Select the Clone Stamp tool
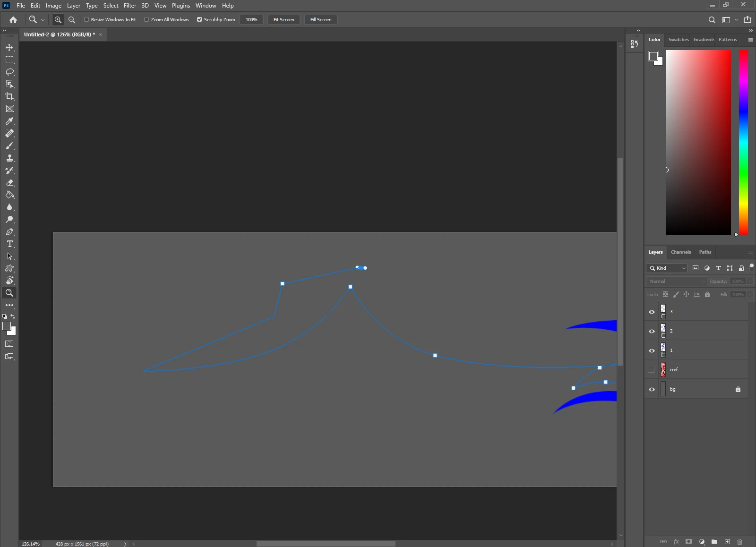The width and height of the screenshot is (756, 547). [x=9, y=158]
